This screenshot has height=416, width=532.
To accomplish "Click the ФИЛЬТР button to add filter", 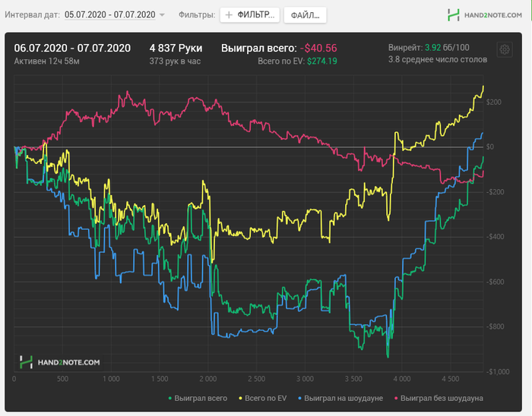I will (250, 15).
